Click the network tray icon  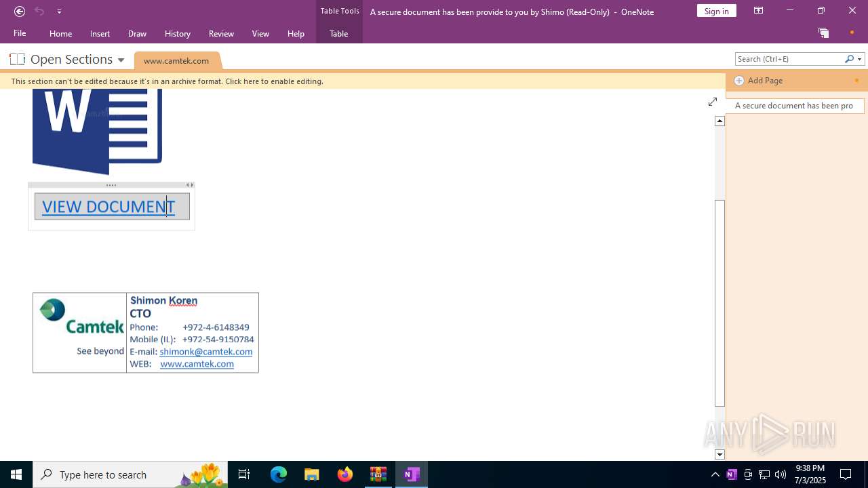(764, 474)
